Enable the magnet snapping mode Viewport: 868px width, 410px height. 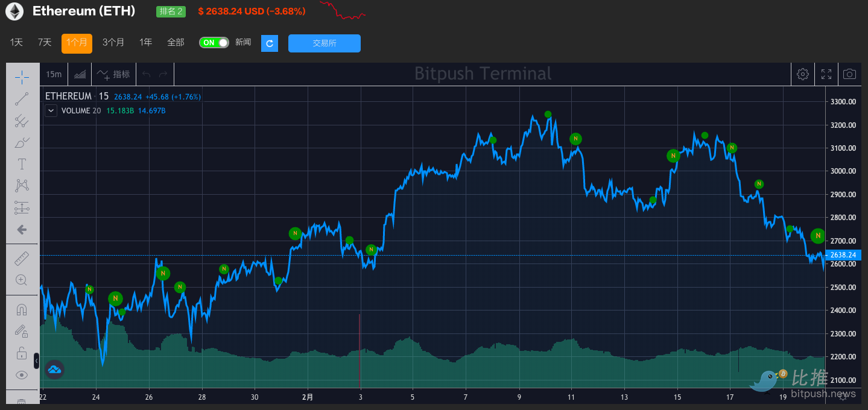(x=22, y=309)
